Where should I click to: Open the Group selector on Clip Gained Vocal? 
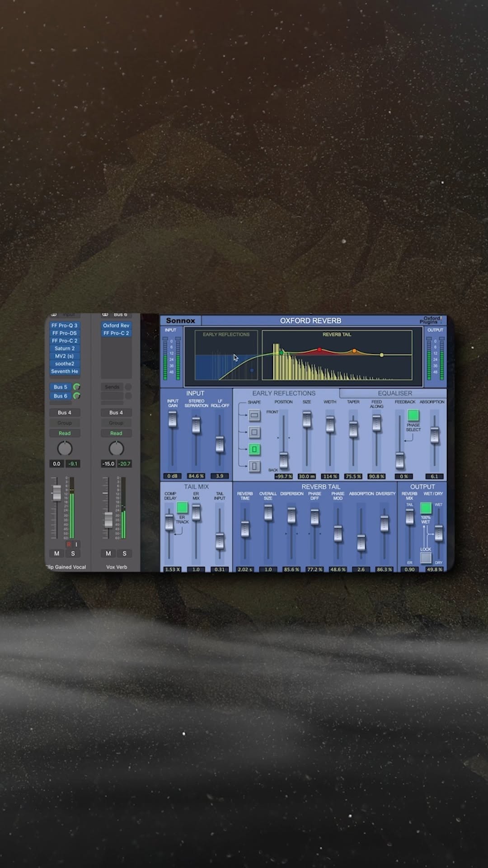pos(65,423)
